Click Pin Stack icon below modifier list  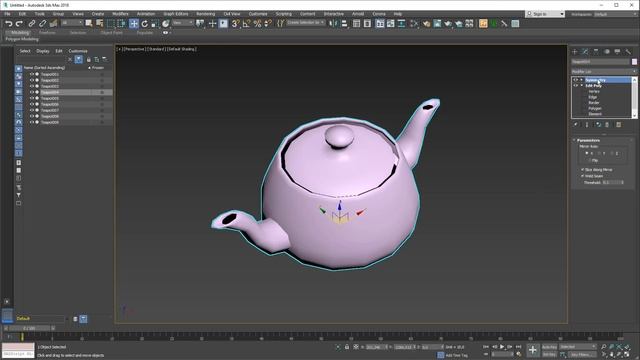576,124
